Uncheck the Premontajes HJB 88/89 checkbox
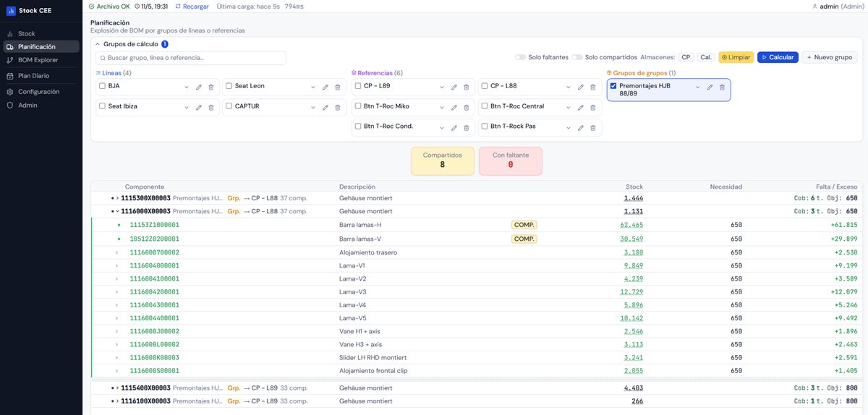Image resolution: width=868 pixels, height=415 pixels. tap(613, 86)
